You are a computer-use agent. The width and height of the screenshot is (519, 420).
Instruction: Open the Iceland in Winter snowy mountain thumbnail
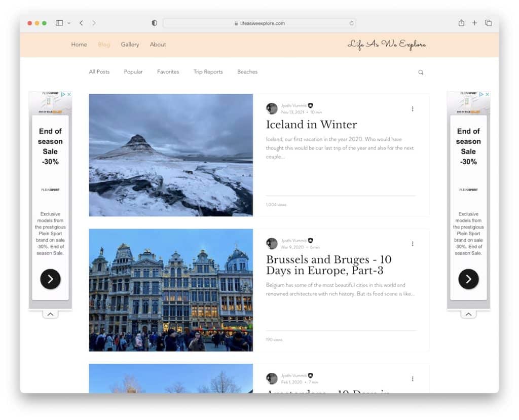point(171,155)
